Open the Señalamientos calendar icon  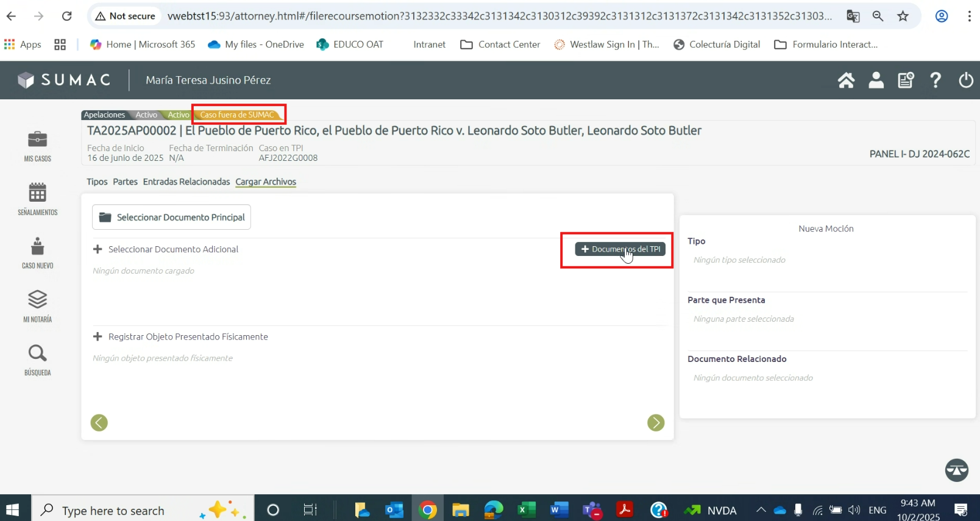[x=37, y=199]
